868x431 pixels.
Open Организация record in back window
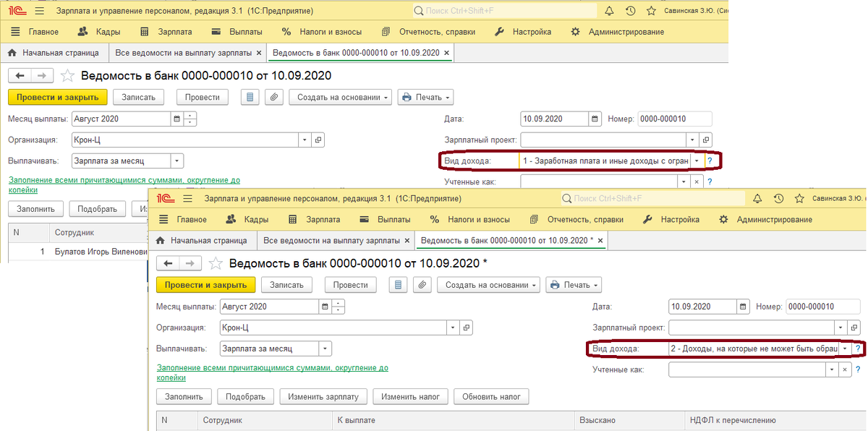(318, 140)
